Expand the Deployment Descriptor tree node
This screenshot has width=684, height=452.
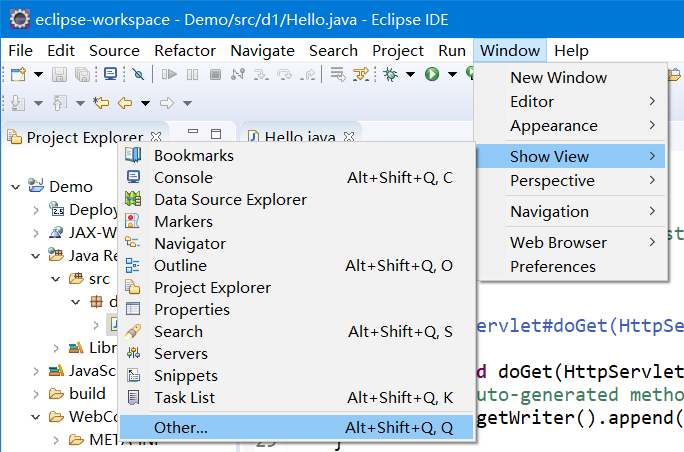(x=36, y=210)
